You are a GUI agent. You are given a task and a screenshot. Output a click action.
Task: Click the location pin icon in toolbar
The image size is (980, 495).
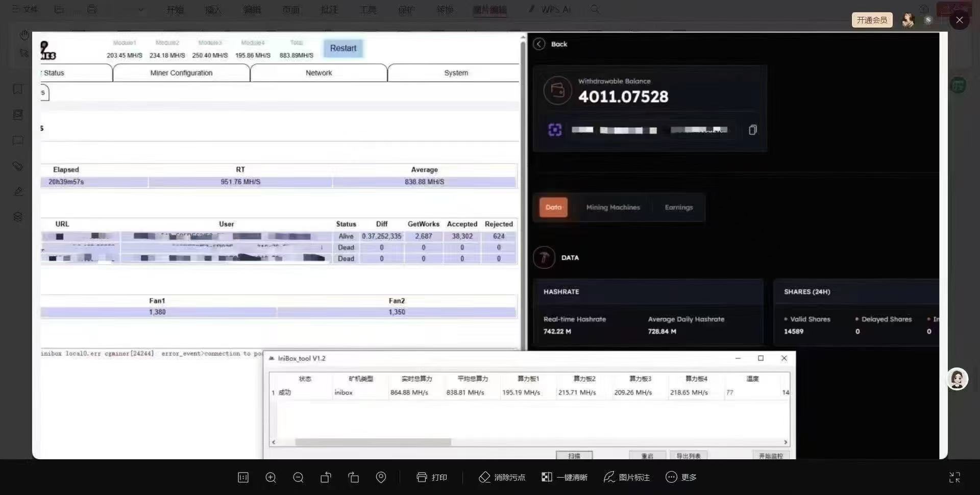coord(381,477)
